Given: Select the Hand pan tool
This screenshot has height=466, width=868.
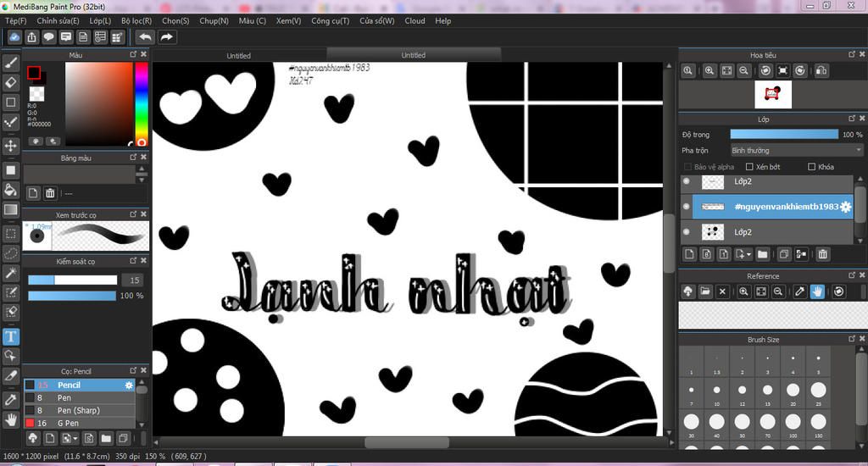Looking at the screenshot, I should 10,419.
